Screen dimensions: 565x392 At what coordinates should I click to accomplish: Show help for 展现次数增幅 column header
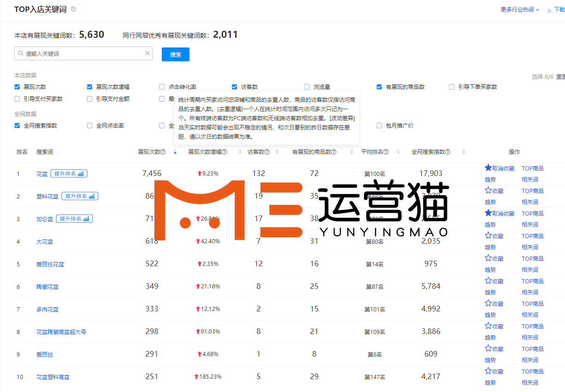click(x=224, y=152)
